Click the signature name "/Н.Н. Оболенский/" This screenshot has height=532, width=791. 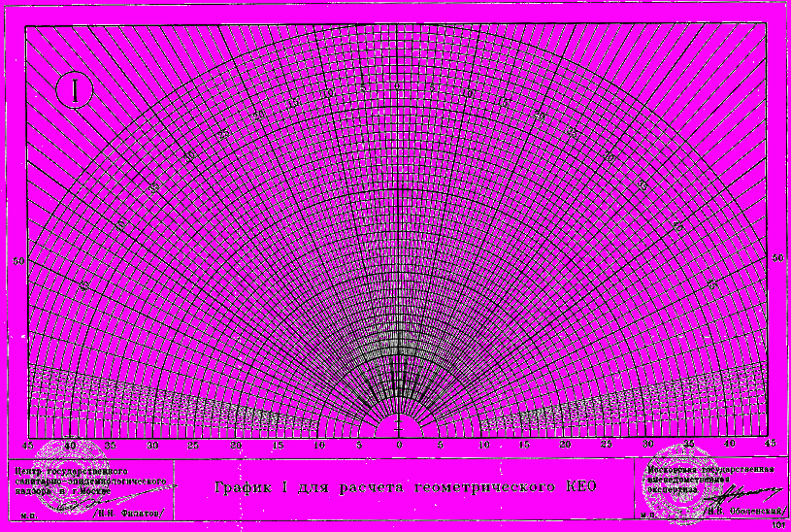tap(746, 512)
